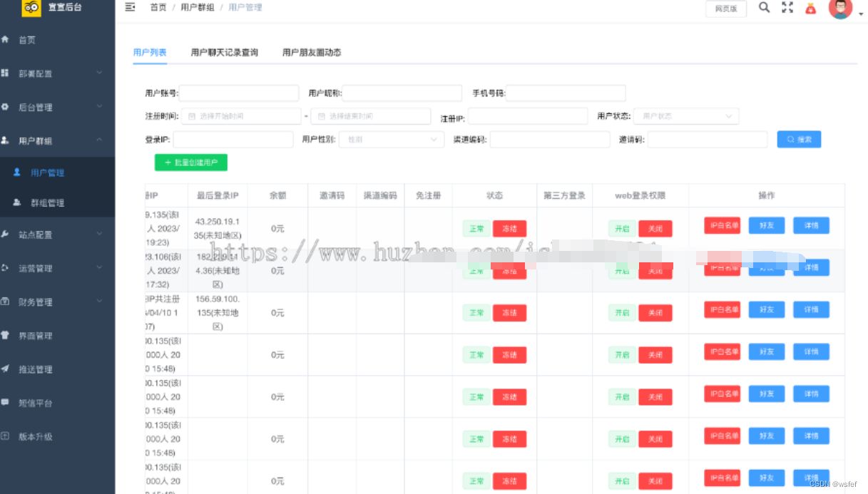The image size is (868, 494).
Task: Click the sidebar collapse hamburger icon
Action: 129,7
